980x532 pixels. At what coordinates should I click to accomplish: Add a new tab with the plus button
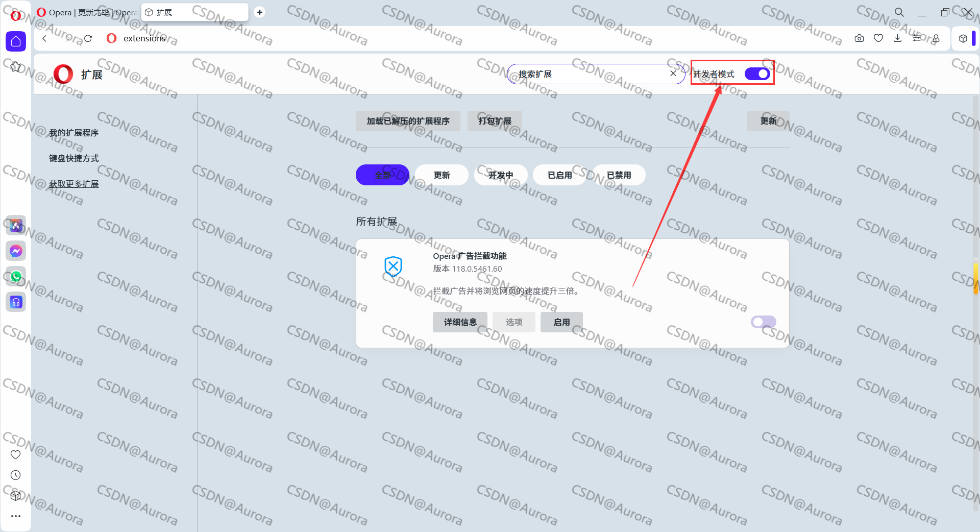pos(260,12)
